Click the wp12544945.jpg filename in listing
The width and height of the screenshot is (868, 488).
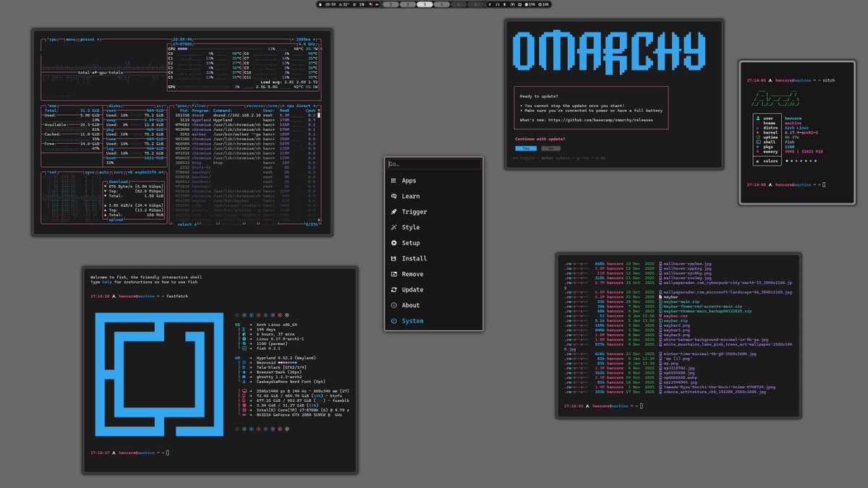point(681,382)
